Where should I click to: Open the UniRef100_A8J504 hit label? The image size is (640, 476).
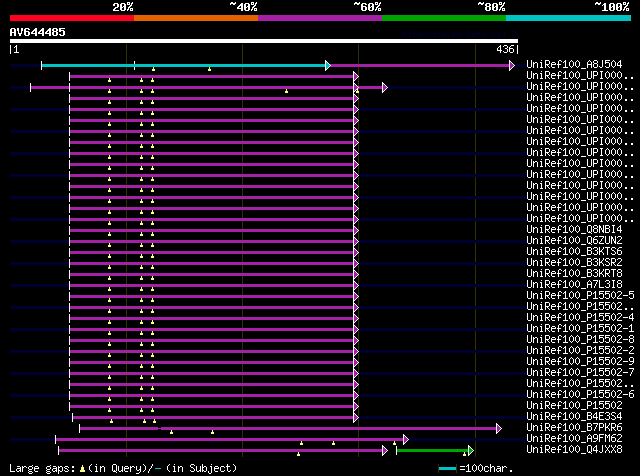pyautogui.click(x=574, y=64)
